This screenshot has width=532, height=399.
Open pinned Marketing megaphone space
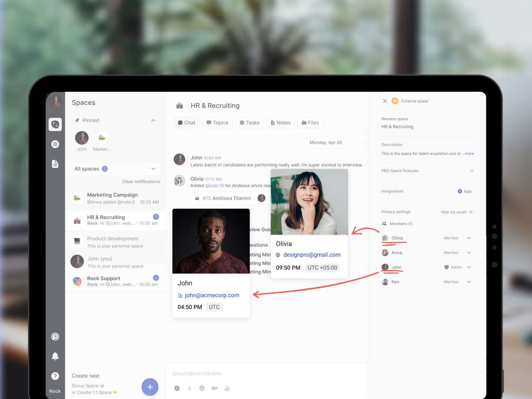[x=102, y=138]
